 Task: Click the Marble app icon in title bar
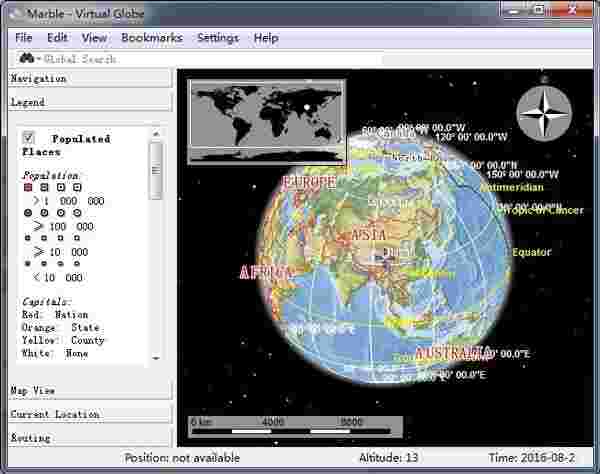(x=10, y=10)
